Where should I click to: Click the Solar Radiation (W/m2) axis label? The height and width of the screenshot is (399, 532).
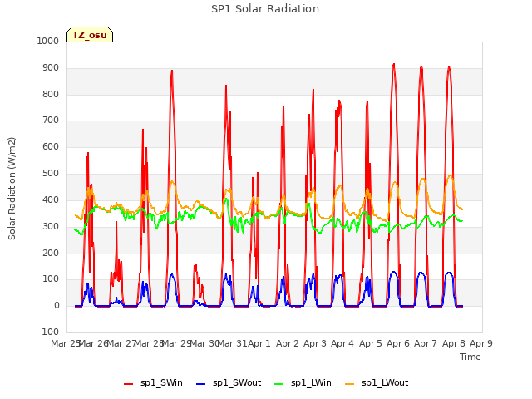12,189
